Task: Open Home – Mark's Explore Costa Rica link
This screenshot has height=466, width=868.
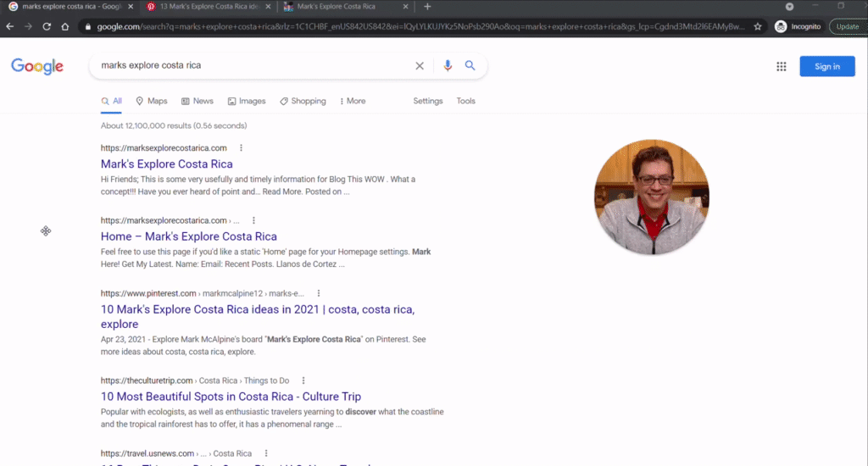Action: 189,236
